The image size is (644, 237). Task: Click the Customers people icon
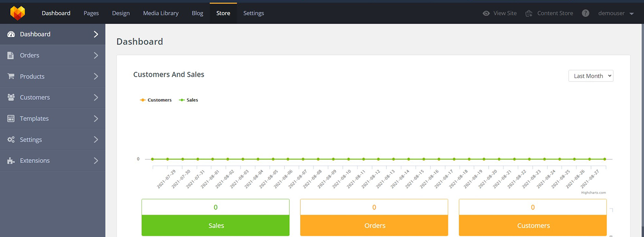[11, 98]
